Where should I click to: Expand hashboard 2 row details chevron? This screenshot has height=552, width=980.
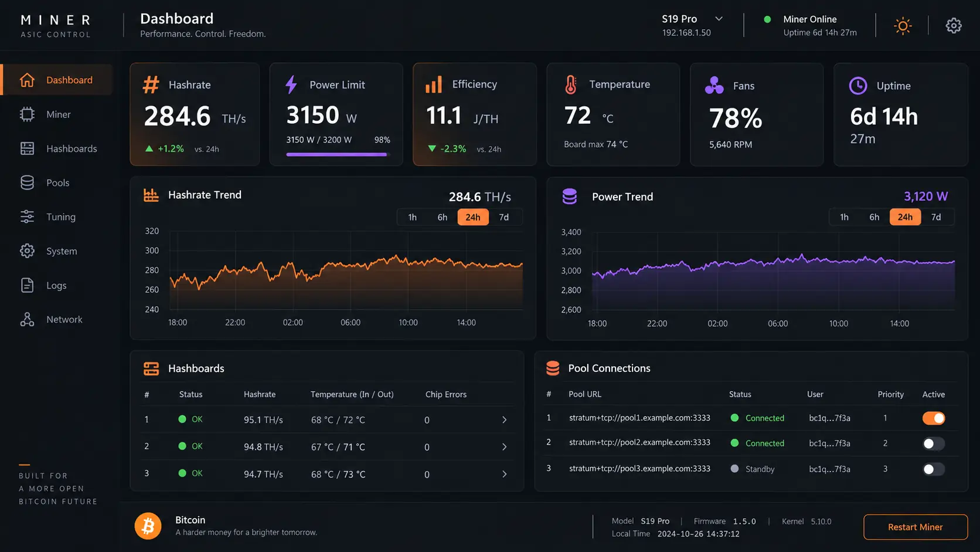[x=504, y=447]
